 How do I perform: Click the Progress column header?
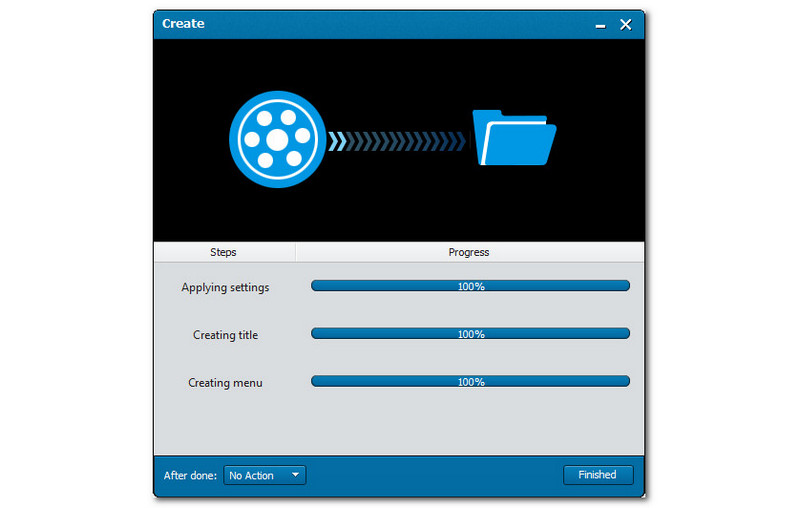click(469, 252)
